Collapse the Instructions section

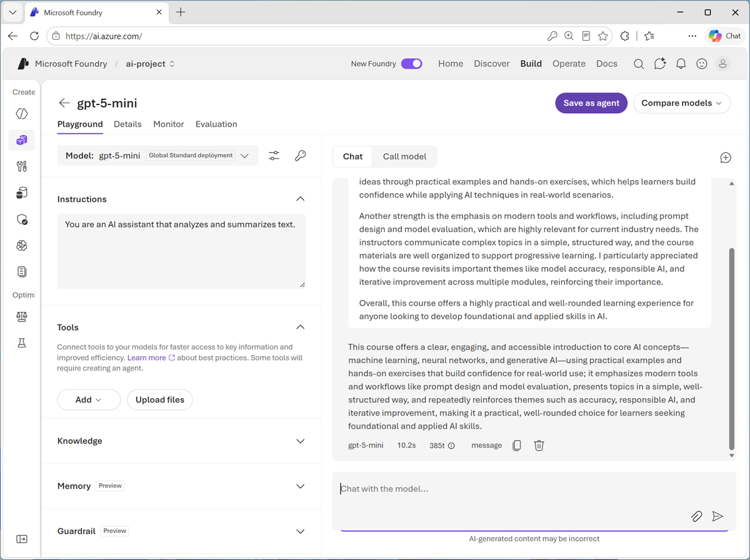click(301, 199)
